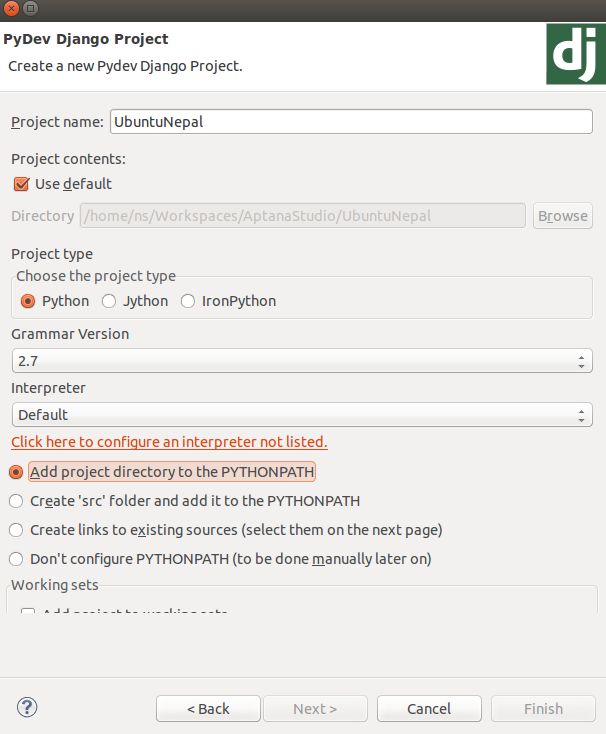Select the Python project type
The width and height of the screenshot is (606, 734).
tap(28, 301)
